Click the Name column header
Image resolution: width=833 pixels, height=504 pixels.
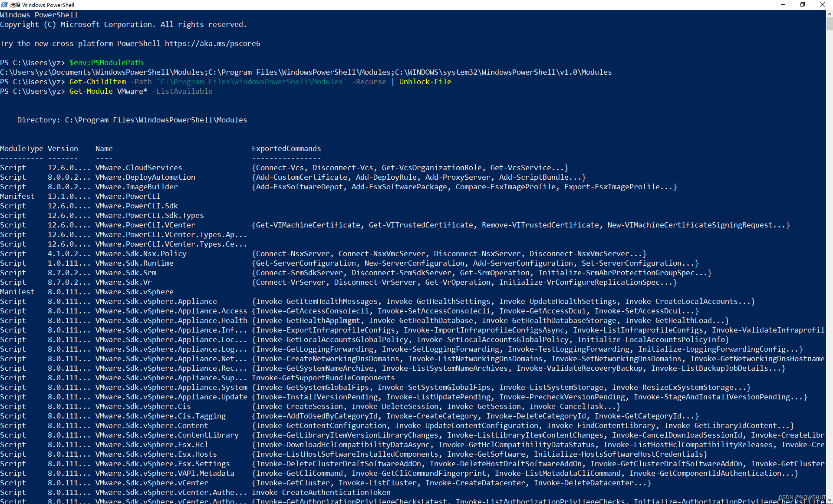pos(104,148)
